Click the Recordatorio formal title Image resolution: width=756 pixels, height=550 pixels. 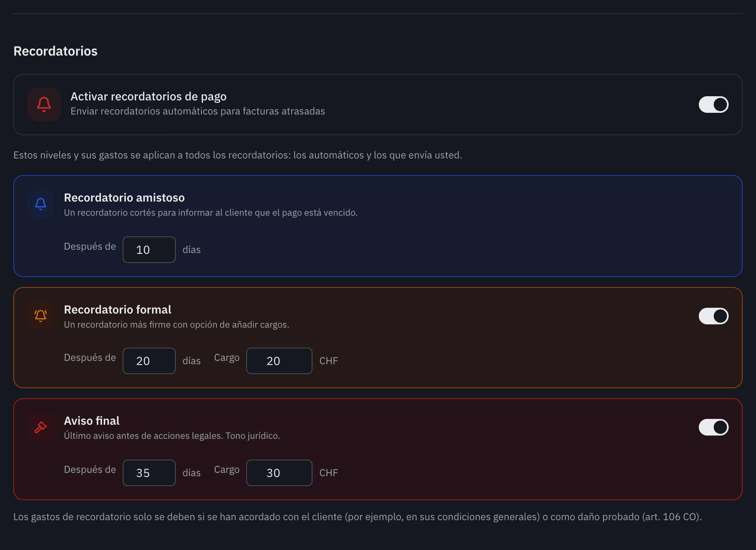coord(118,309)
